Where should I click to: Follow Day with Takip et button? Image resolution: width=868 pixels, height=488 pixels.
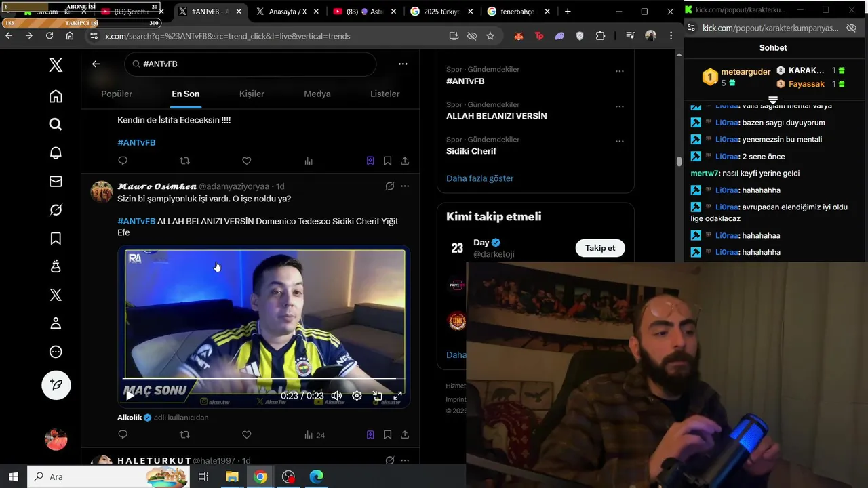pos(600,248)
